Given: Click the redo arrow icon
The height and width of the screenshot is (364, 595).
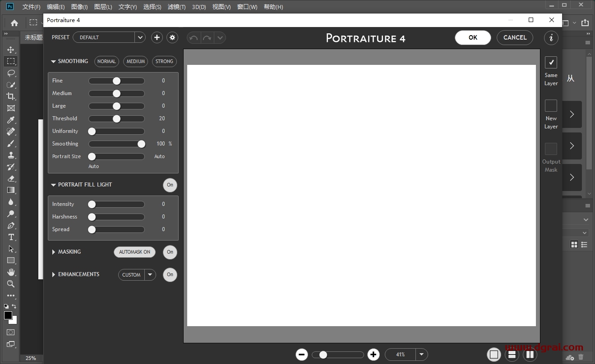Looking at the screenshot, I should (x=207, y=38).
